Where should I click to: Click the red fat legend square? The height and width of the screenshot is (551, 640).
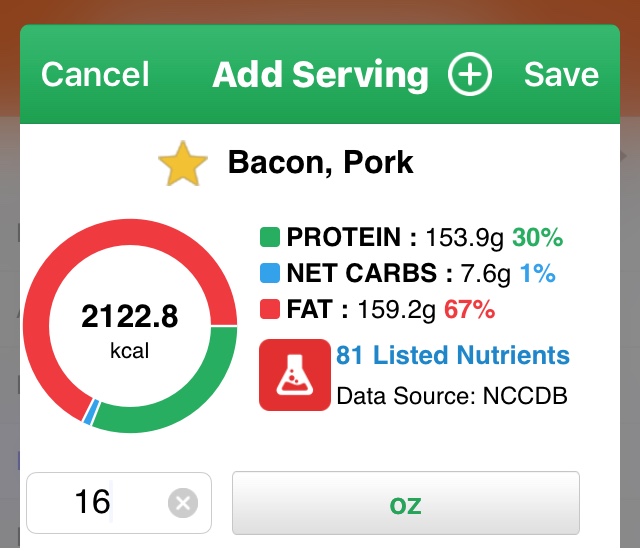tap(269, 310)
